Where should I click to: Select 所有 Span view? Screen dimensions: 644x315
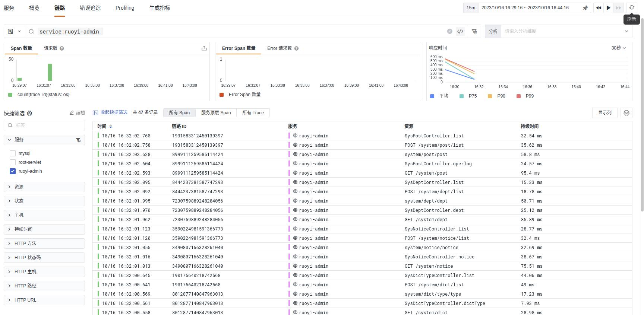(179, 113)
